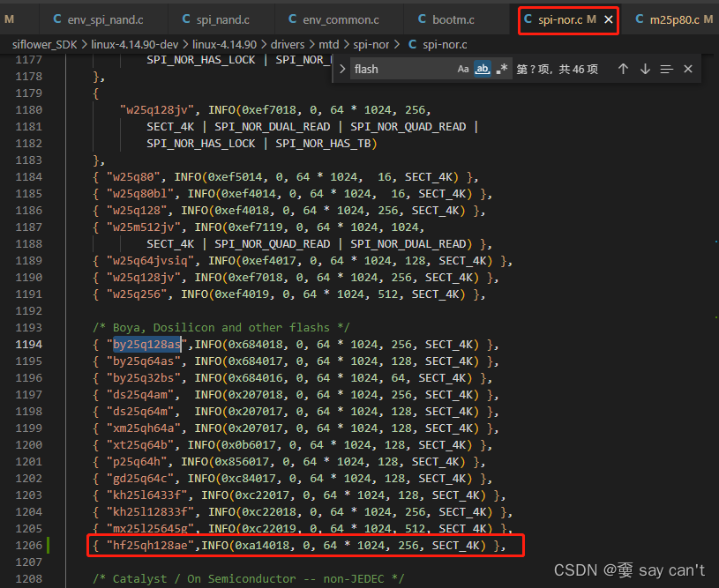The height and width of the screenshot is (588, 719).
Task: Click the Boya, Dosilicon comment line
Action: (x=221, y=328)
